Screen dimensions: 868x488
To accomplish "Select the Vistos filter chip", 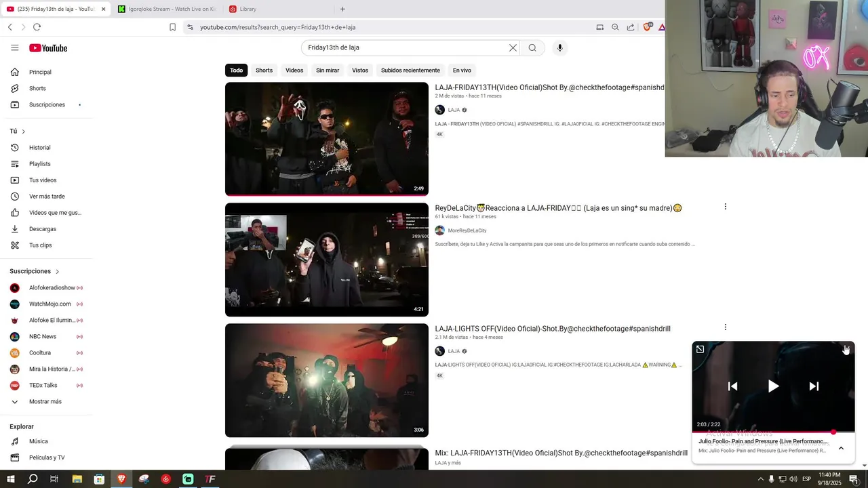I will pyautogui.click(x=360, y=70).
